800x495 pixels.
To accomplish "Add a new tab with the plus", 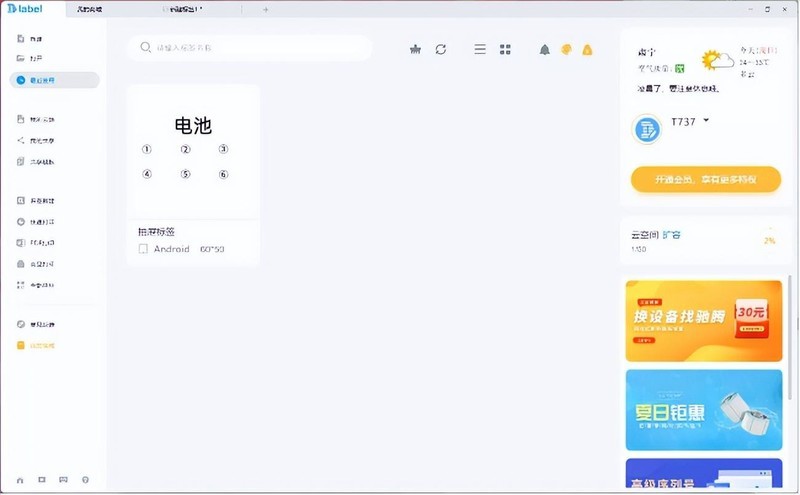I will click(x=265, y=10).
